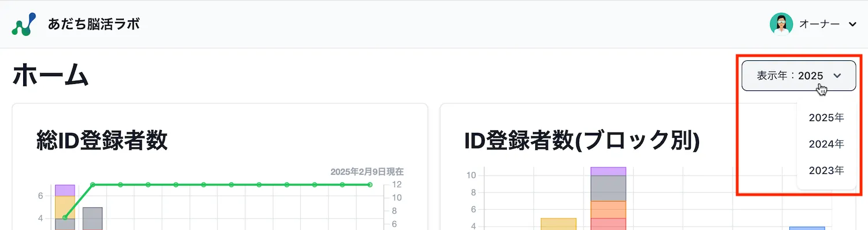The image size is (868, 230).
Task: Click the orange segment in ブロック別 stacked bar
Action: 608,210
